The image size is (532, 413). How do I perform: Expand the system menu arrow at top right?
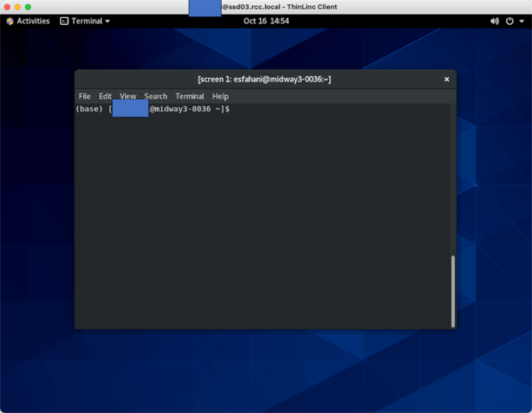click(x=520, y=20)
